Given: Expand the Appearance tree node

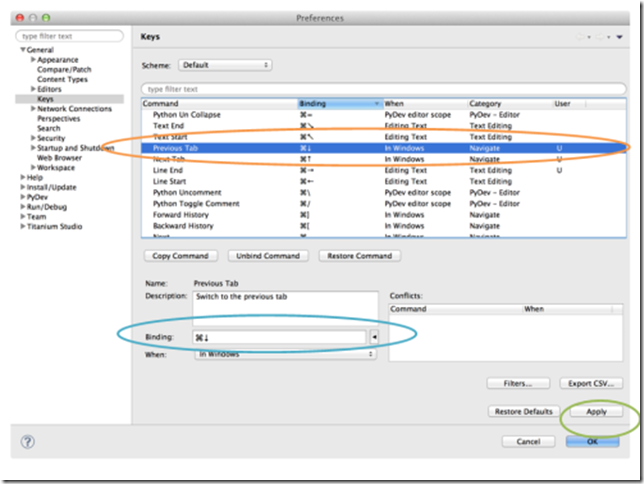Looking at the screenshot, I should point(33,60).
